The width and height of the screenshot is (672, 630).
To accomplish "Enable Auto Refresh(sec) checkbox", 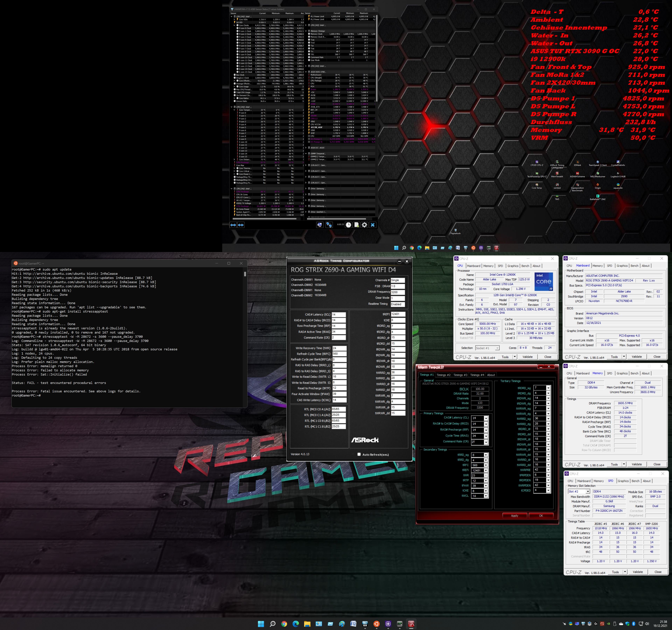I will point(359,454).
